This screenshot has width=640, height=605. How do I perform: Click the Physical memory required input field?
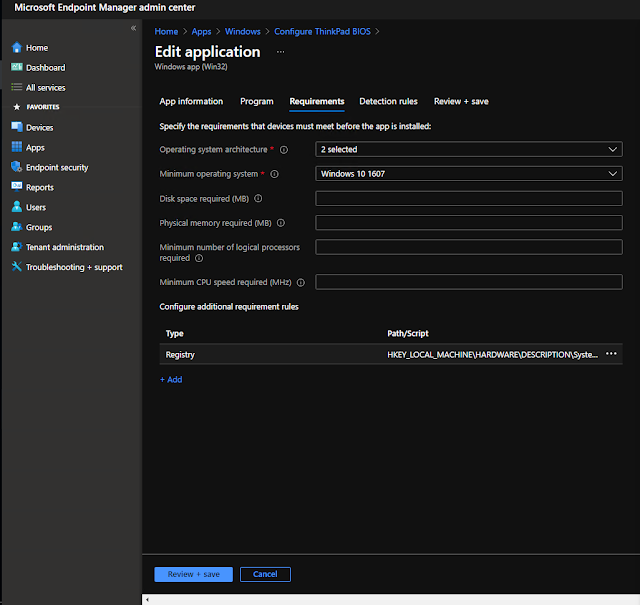click(469, 223)
